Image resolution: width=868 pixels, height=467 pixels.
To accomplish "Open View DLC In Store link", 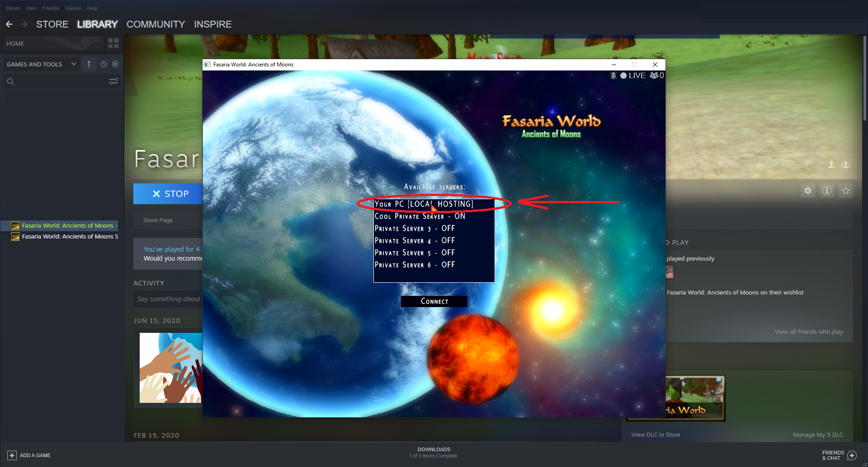I will (656, 435).
